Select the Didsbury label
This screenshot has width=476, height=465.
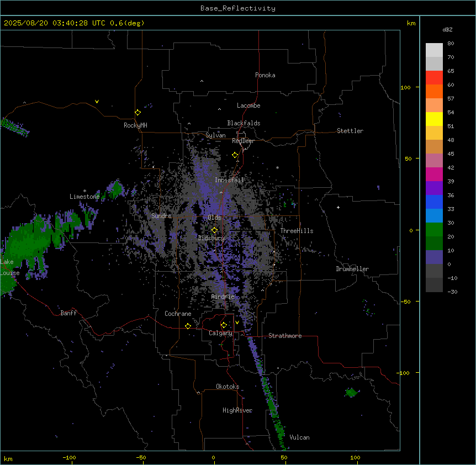211,238
